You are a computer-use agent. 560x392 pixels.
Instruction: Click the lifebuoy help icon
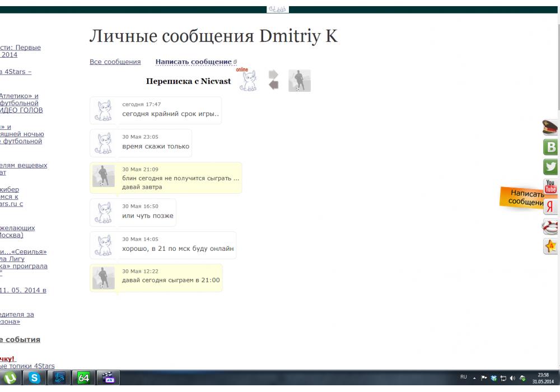click(x=550, y=226)
